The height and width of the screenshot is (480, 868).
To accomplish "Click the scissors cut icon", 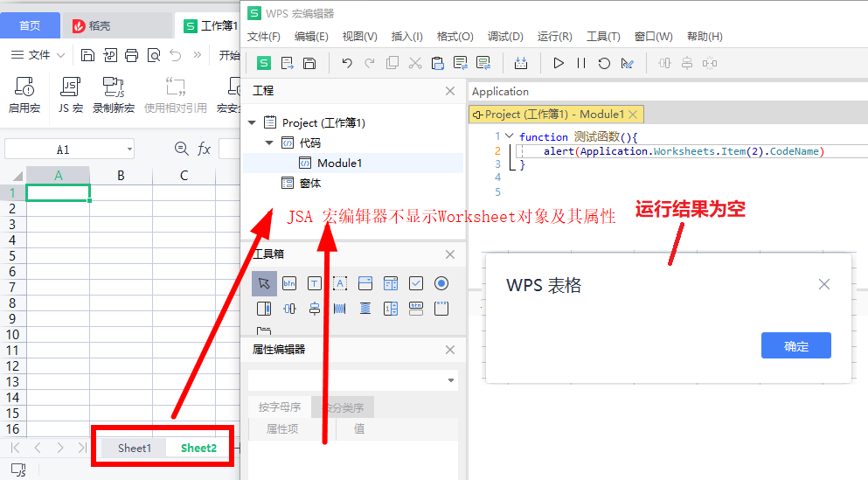I will click(415, 63).
